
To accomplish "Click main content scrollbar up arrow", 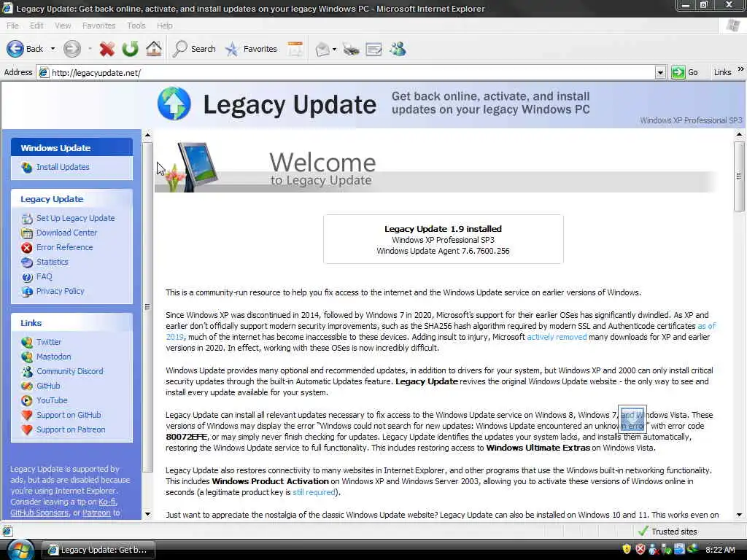I will point(739,135).
